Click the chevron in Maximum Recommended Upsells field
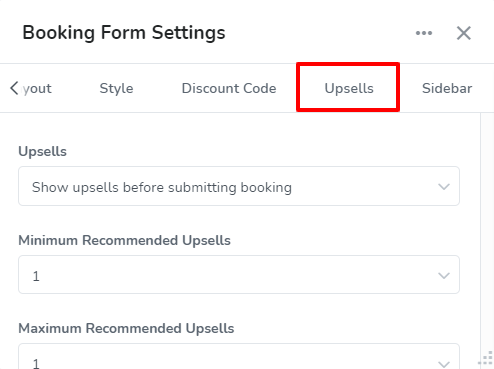The width and height of the screenshot is (494, 369). [x=444, y=364]
